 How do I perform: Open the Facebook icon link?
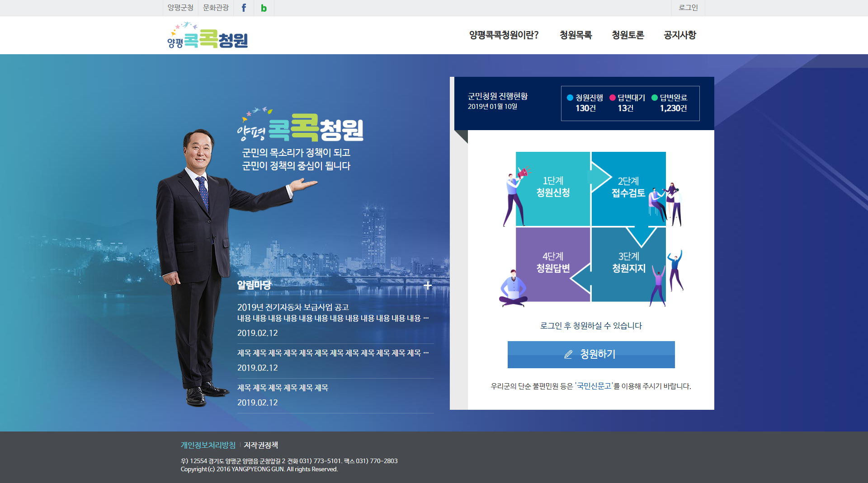click(244, 8)
